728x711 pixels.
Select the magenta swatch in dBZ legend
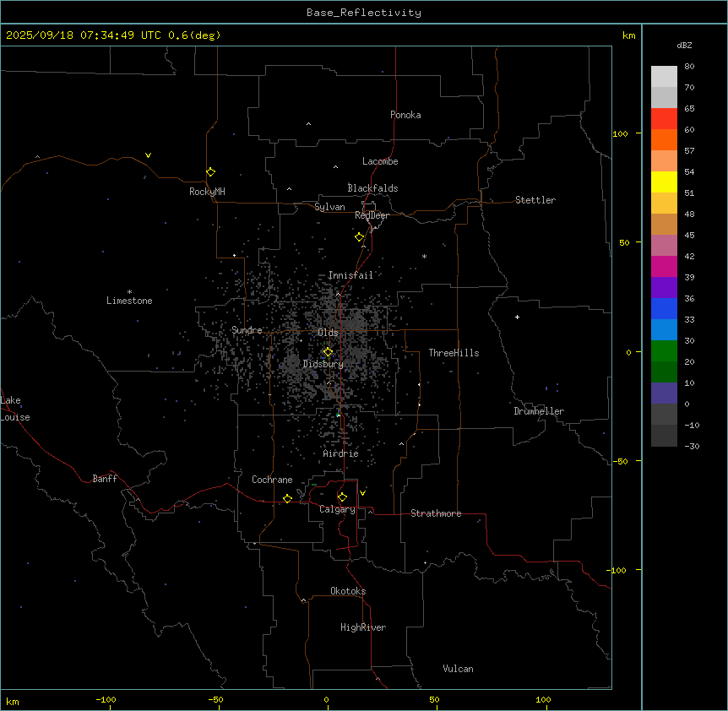tap(664, 266)
